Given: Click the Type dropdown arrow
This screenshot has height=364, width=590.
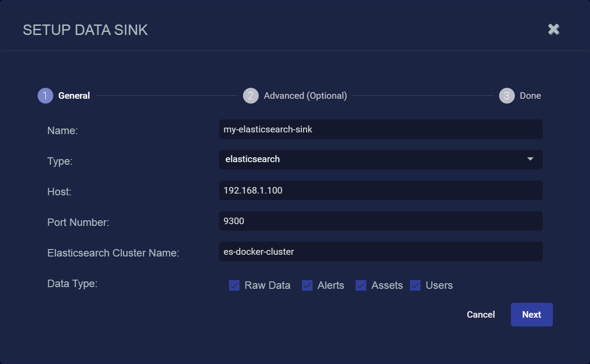Looking at the screenshot, I should pyautogui.click(x=530, y=159).
